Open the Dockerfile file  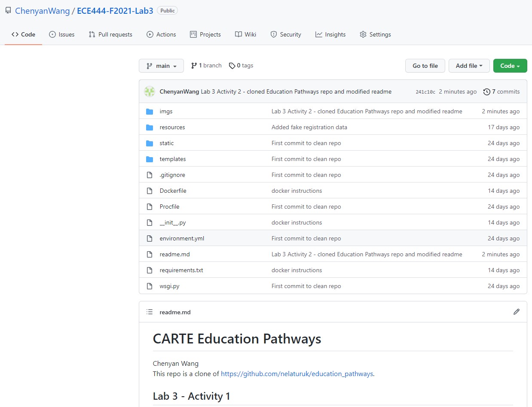pos(173,191)
